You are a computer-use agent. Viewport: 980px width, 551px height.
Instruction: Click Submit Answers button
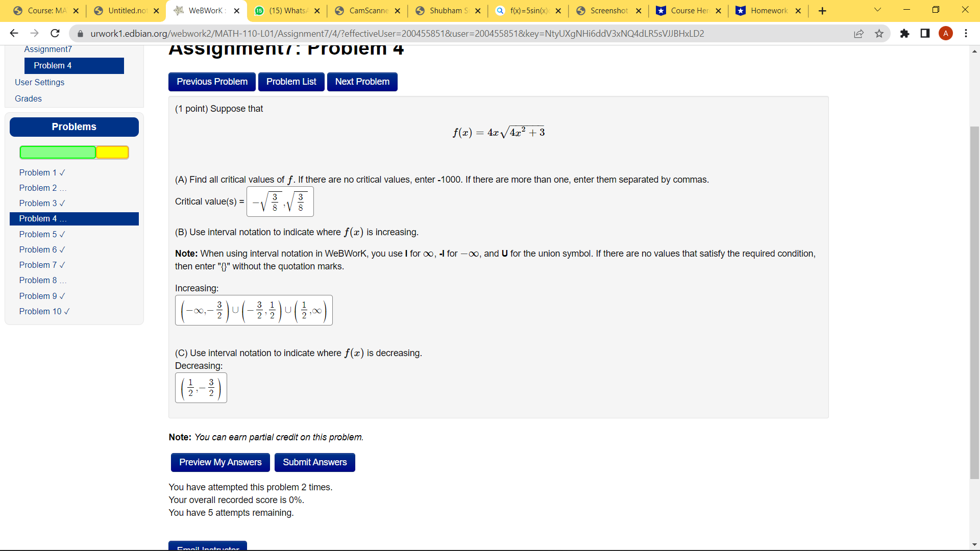(x=314, y=462)
